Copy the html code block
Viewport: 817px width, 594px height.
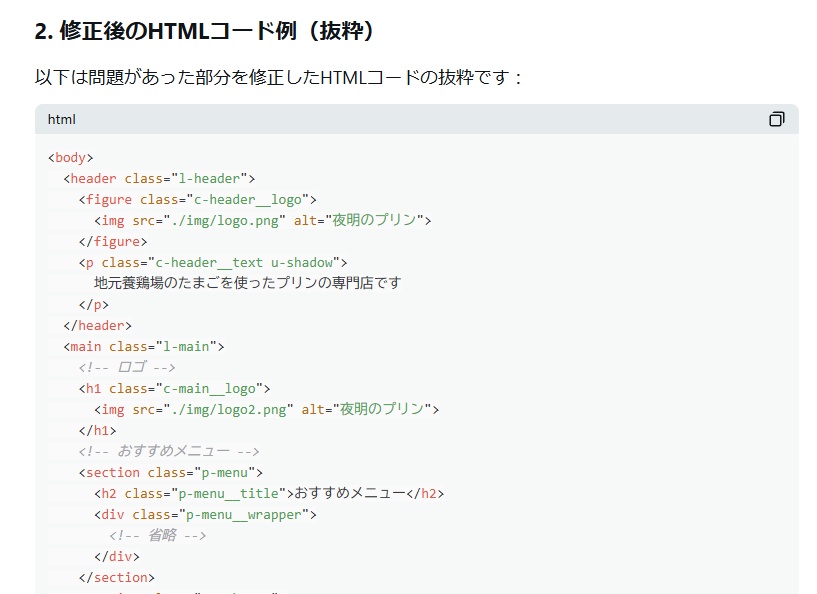776,119
